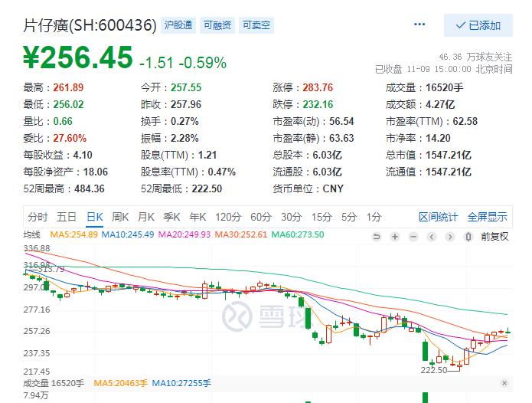Screen dimensions: 532x403
Task: Click the 可卖空 tag
Action: point(256,25)
